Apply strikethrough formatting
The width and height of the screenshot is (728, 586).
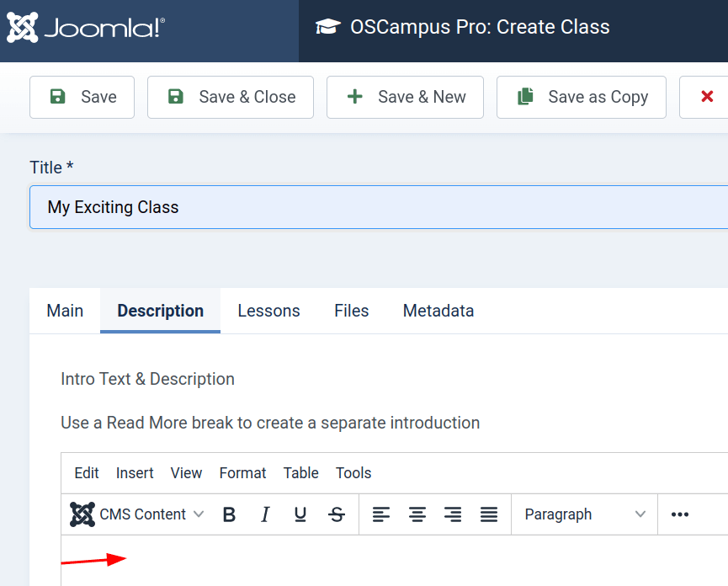pyautogui.click(x=337, y=514)
